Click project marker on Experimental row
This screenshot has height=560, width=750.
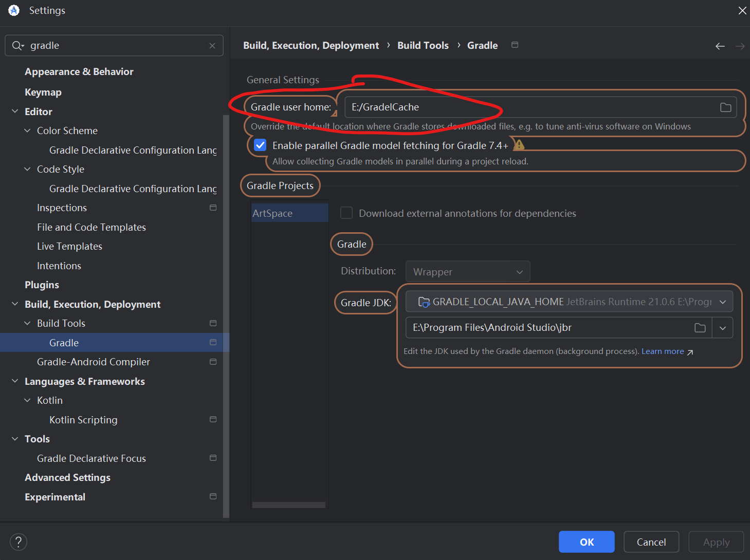[x=213, y=496]
